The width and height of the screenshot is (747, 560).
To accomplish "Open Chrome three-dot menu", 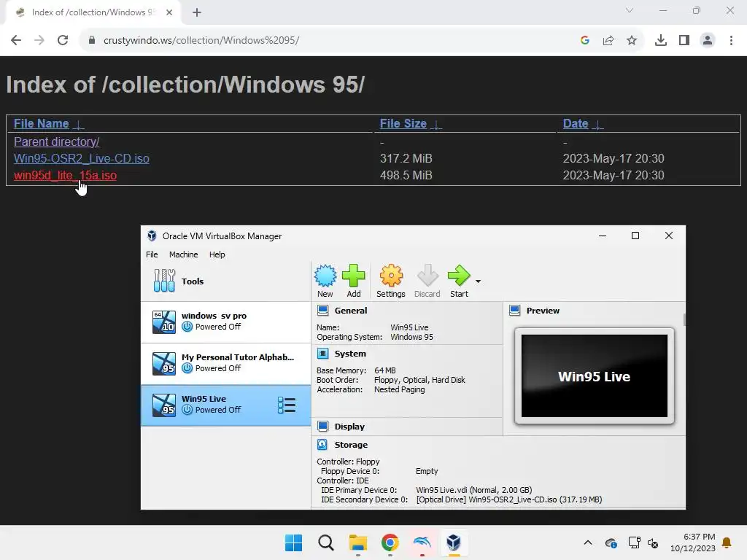I will point(731,41).
